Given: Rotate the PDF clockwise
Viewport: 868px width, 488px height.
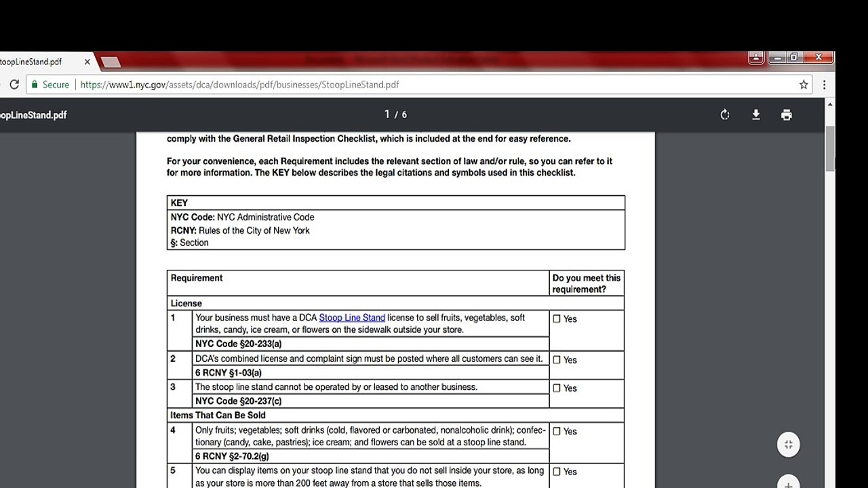Looking at the screenshot, I should (725, 115).
